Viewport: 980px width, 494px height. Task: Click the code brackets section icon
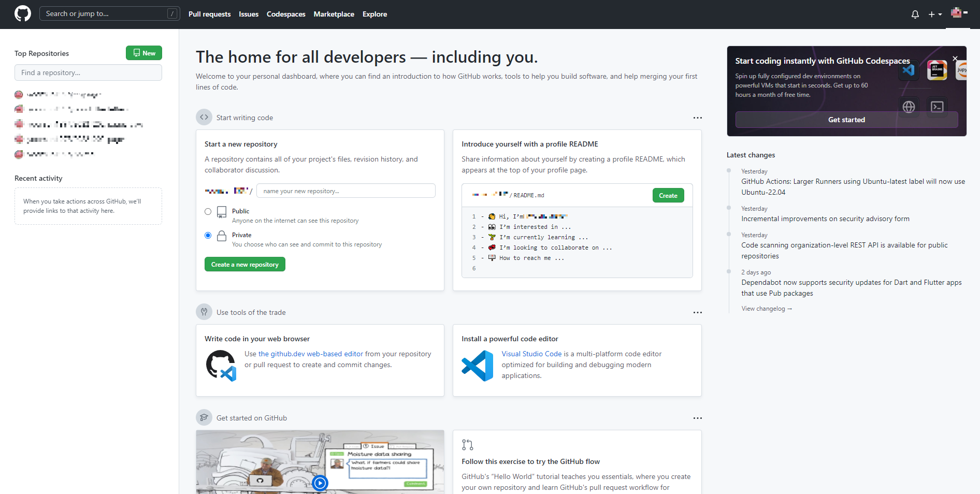[x=204, y=117]
